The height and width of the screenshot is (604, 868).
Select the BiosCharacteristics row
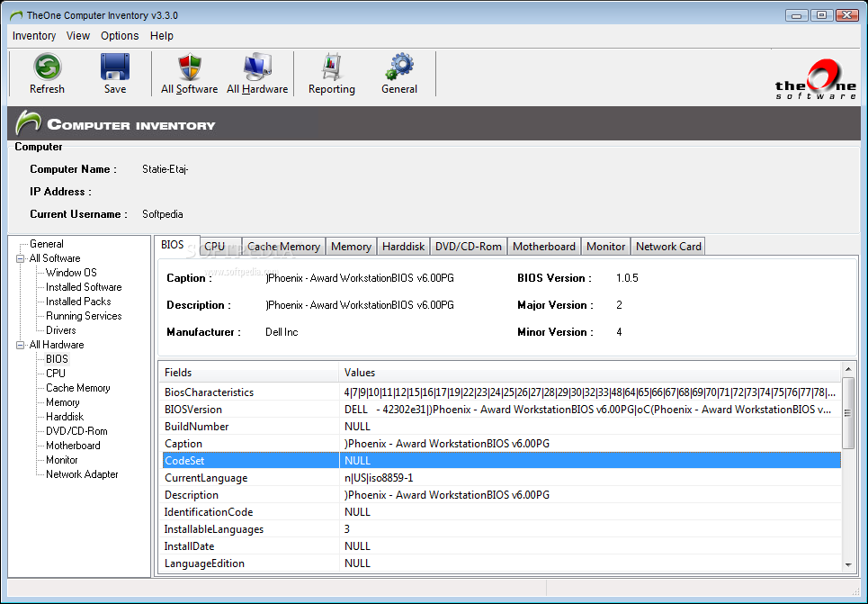[500, 392]
